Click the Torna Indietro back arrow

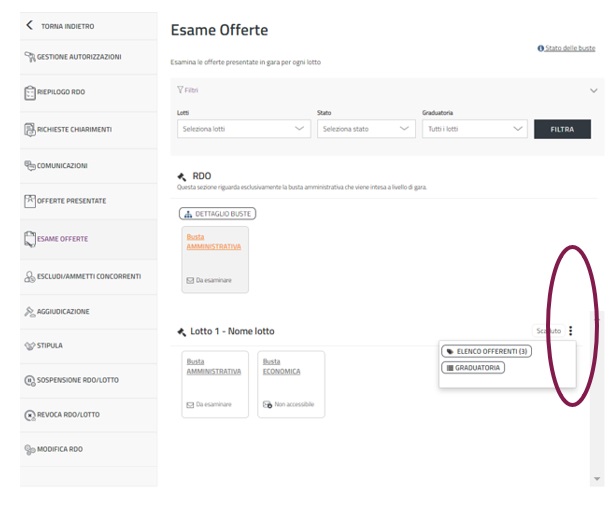(30, 25)
